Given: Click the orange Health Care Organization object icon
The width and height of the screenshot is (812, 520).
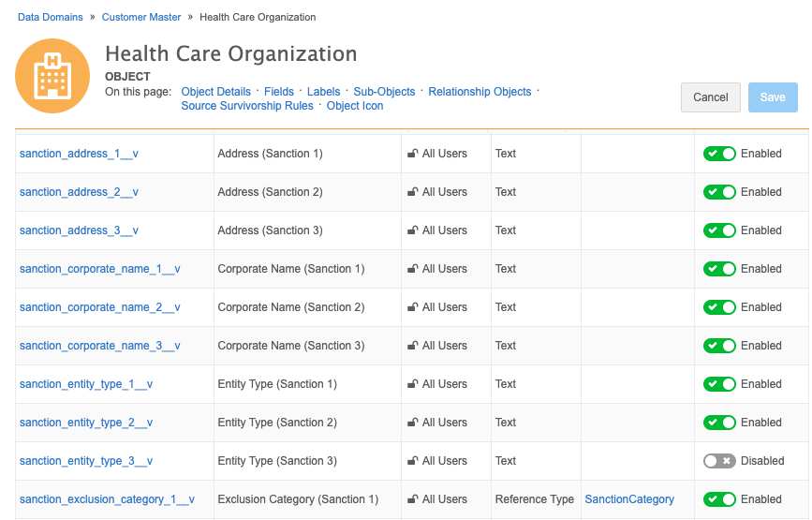Looking at the screenshot, I should pos(52,76).
